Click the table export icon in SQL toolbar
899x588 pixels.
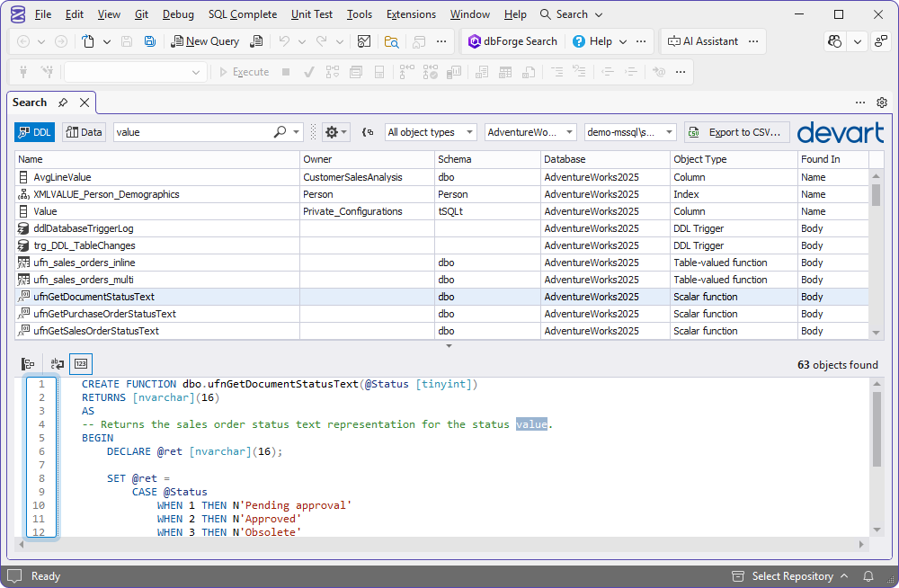pos(505,72)
